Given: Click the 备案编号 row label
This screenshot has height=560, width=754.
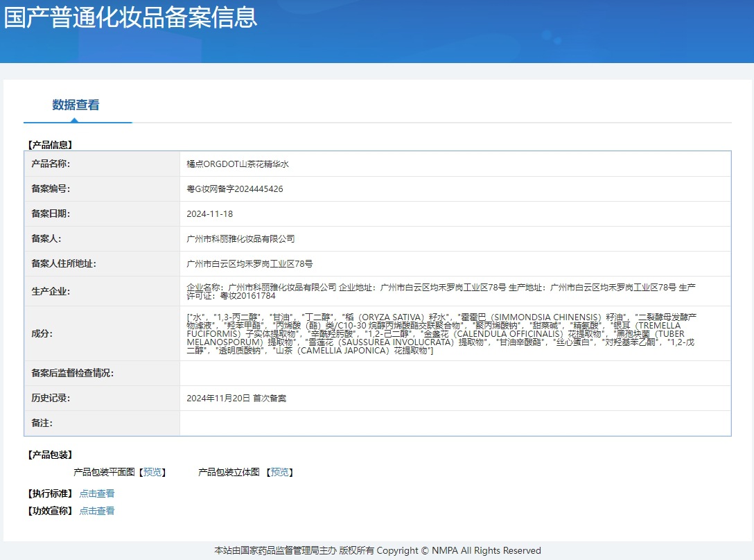Looking at the screenshot, I should click(x=51, y=189).
